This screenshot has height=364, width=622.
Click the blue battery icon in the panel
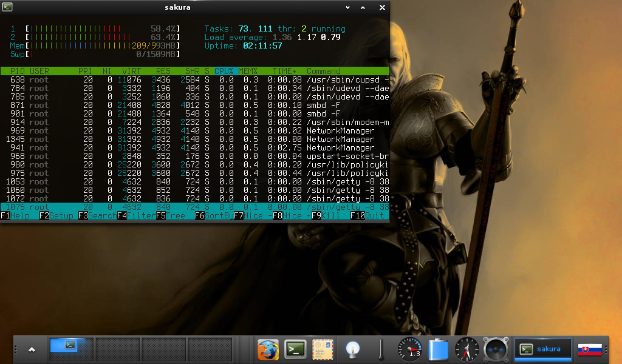(x=439, y=349)
